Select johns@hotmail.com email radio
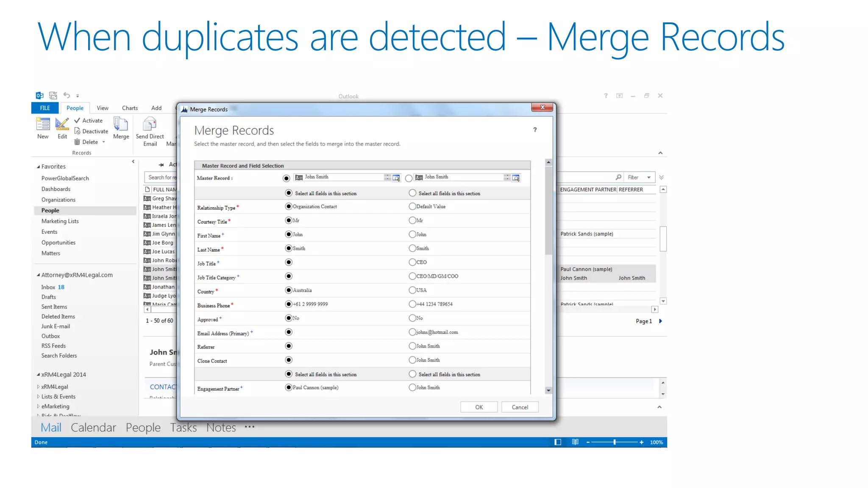 412,332
